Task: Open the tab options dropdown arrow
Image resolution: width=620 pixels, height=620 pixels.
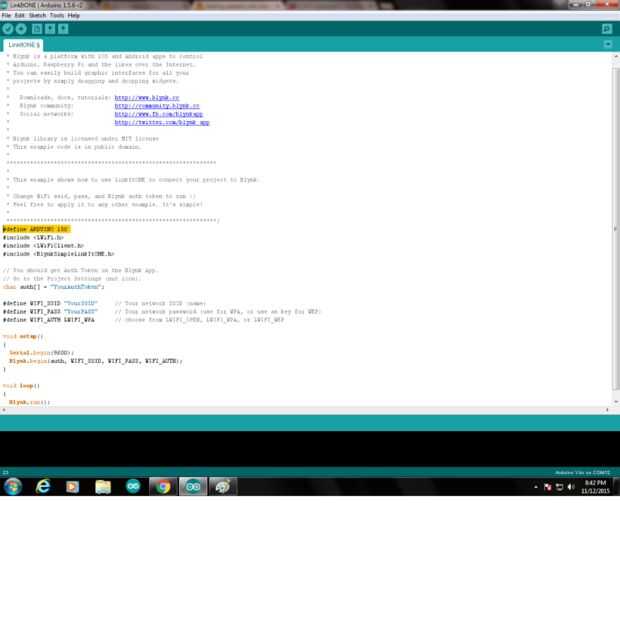Action: pos(608,44)
